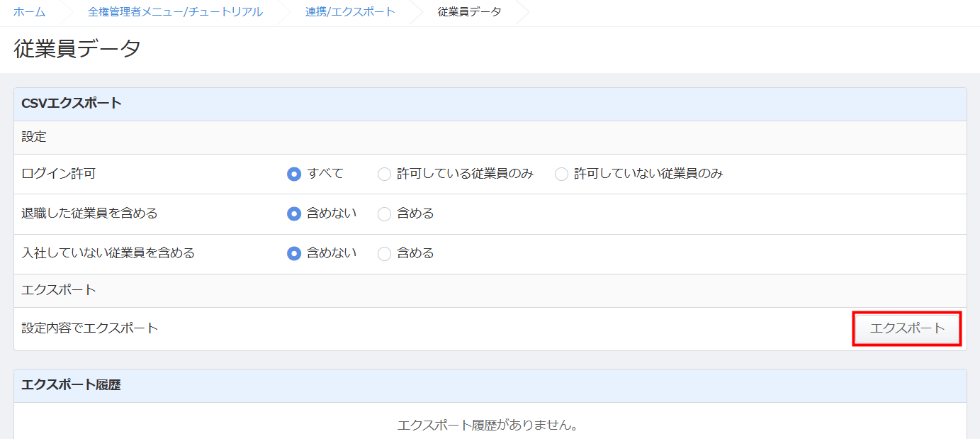Select 含めない for 入社していない従業員を含める
The width and height of the screenshot is (980, 439).
click(294, 253)
